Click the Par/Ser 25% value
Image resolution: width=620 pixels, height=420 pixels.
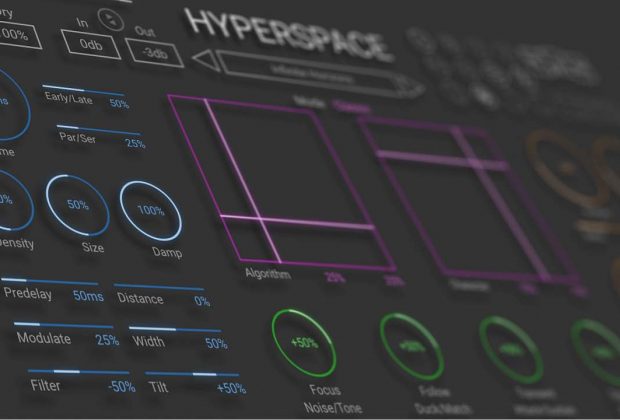tap(135, 144)
